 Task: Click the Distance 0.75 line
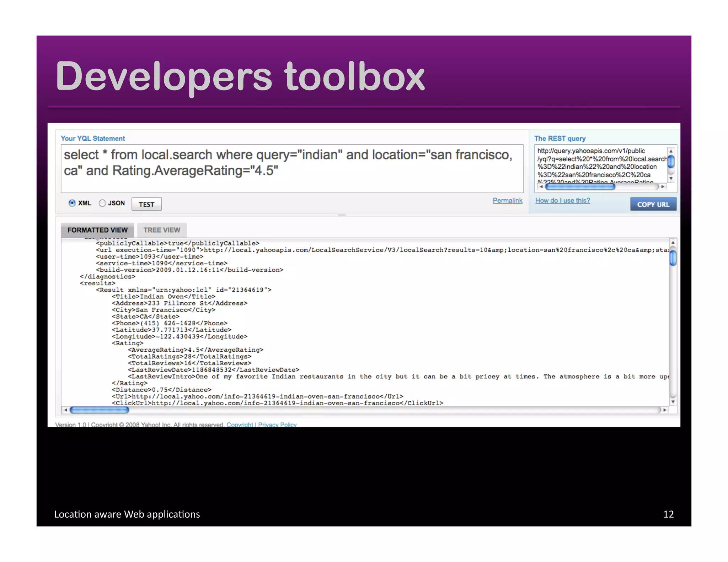tap(161, 390)
